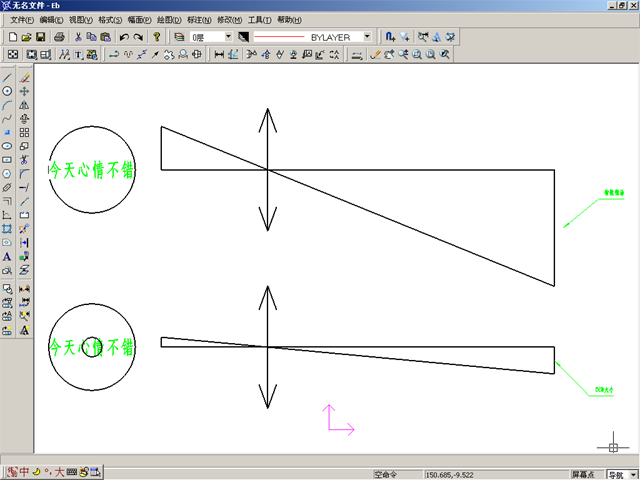Open the 修改(M) menu
This screenshot has width=640, height=480.
(229, 20)
